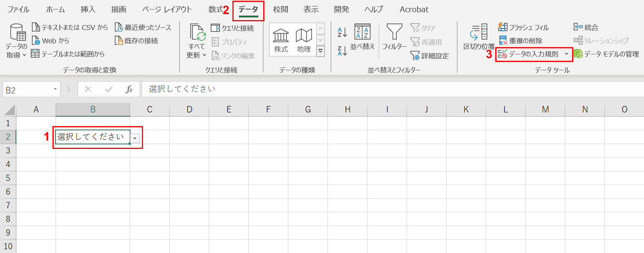Viewport: 644px width, 253px height.
Task: Expand すべて更新 dropdown arrow
Action: coord(204,55)
